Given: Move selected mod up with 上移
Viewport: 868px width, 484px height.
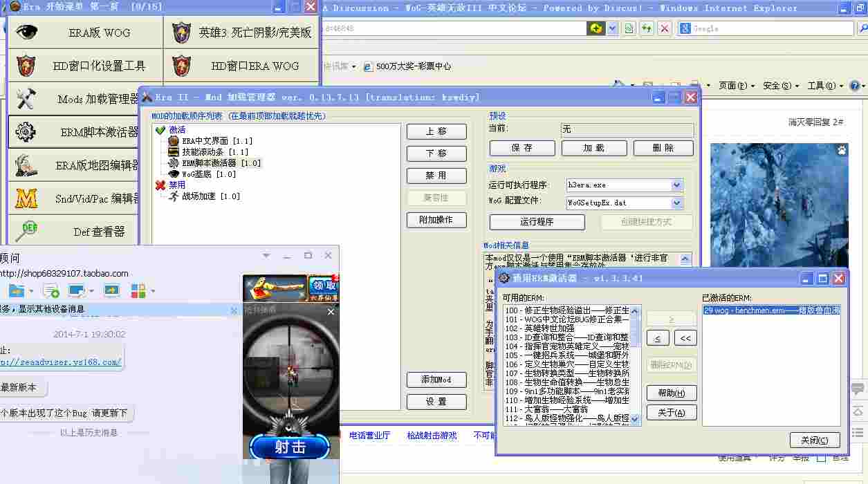Looking at the screenshot, I should tap(436, 131).
